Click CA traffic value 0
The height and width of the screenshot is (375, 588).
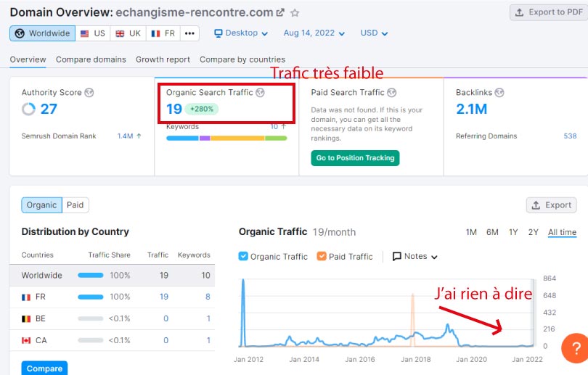click(x=166, y=340)
